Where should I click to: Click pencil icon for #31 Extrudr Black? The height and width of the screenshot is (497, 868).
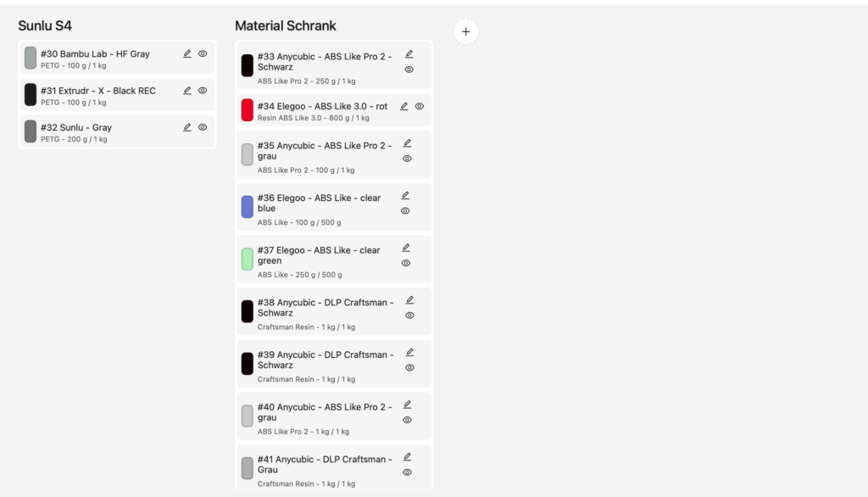(x=187, y=91)
